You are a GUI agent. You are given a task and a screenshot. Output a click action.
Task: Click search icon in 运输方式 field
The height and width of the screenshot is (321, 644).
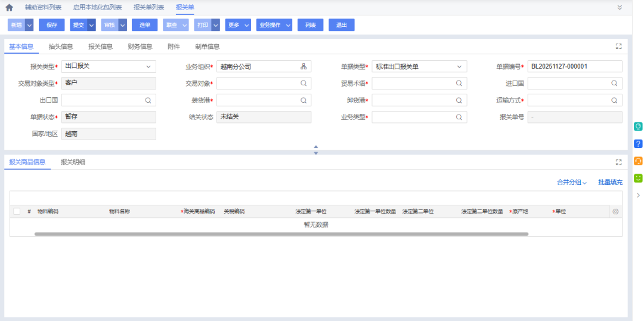point(614,100)
